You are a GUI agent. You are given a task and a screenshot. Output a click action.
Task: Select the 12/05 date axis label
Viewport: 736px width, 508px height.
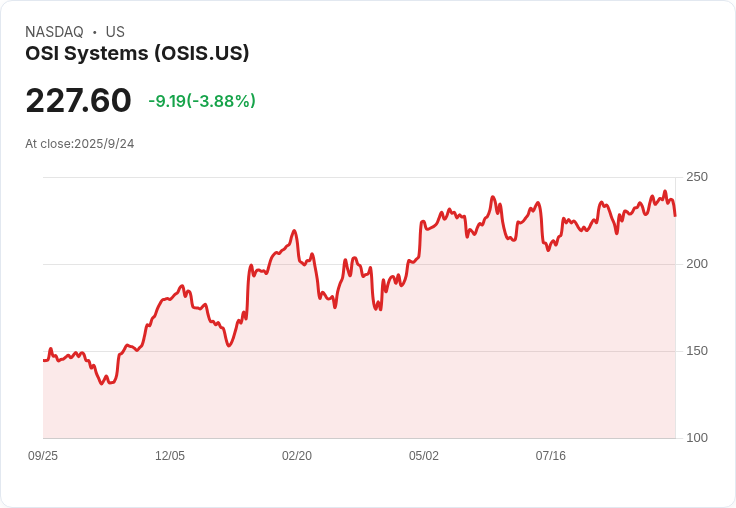(170, 455)
